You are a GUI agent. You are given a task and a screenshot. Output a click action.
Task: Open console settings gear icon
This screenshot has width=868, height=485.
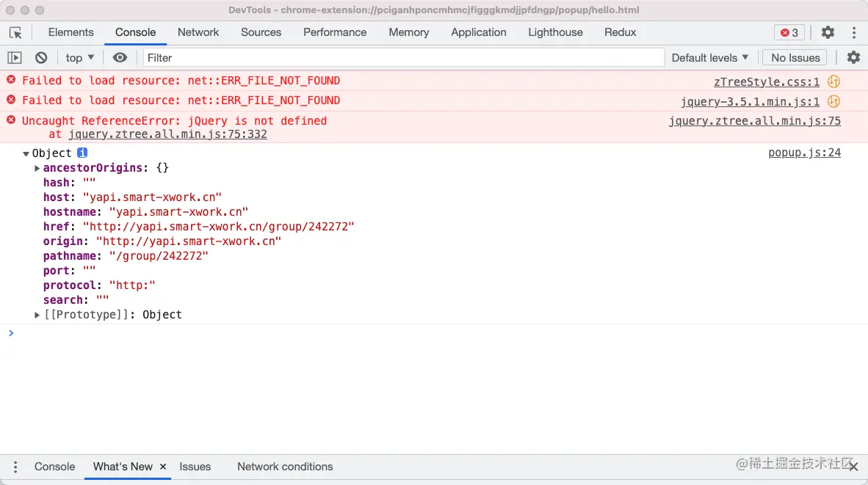(x=853, y=57)
